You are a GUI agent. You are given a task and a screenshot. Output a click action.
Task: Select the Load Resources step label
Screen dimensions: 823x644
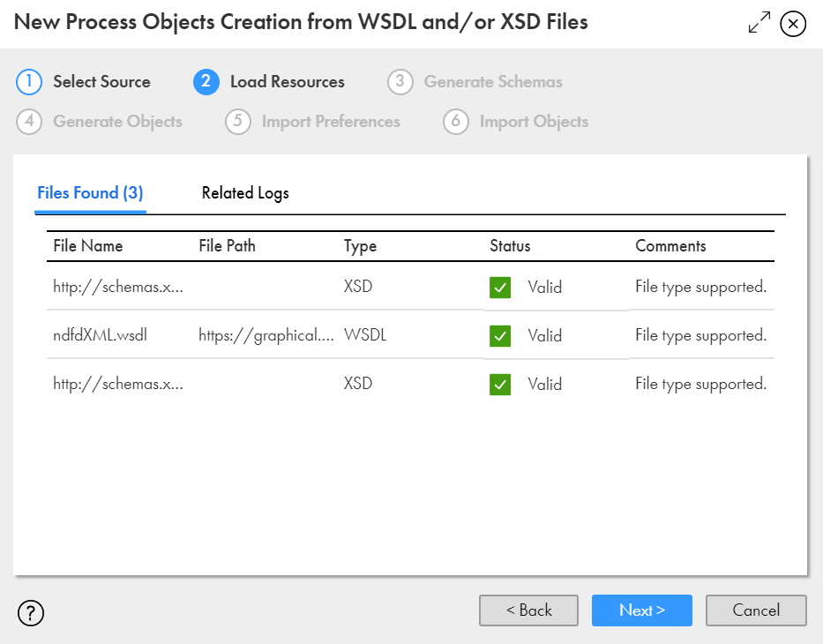tap(287, 82)
